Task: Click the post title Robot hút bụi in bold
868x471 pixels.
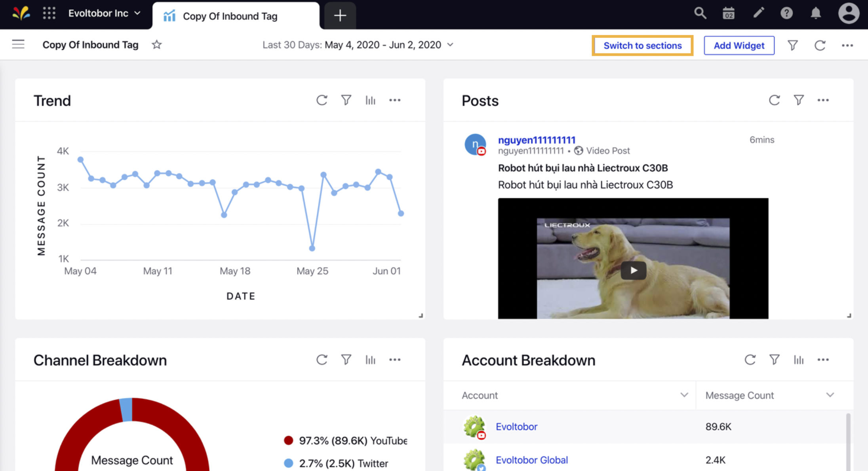Action: coord(583,168)
